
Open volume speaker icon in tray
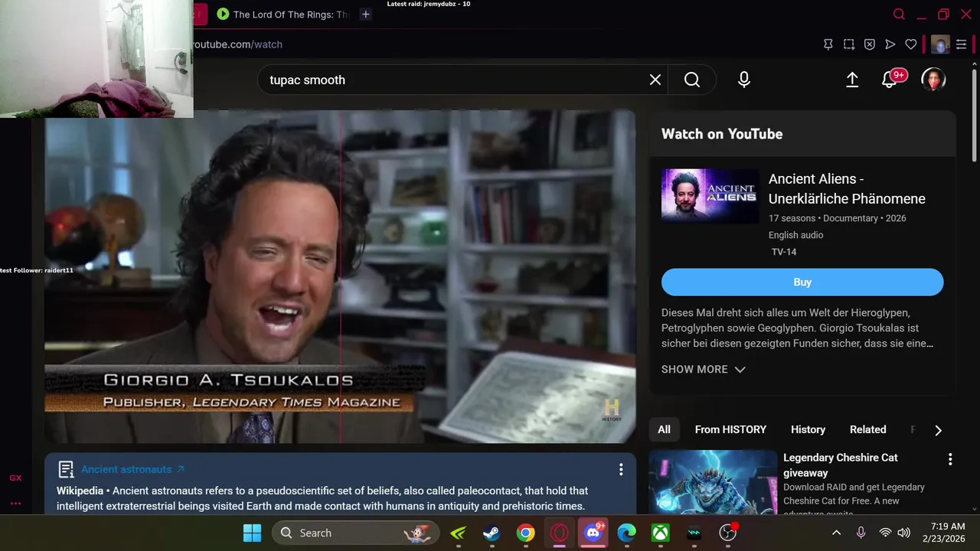point(903,533)
